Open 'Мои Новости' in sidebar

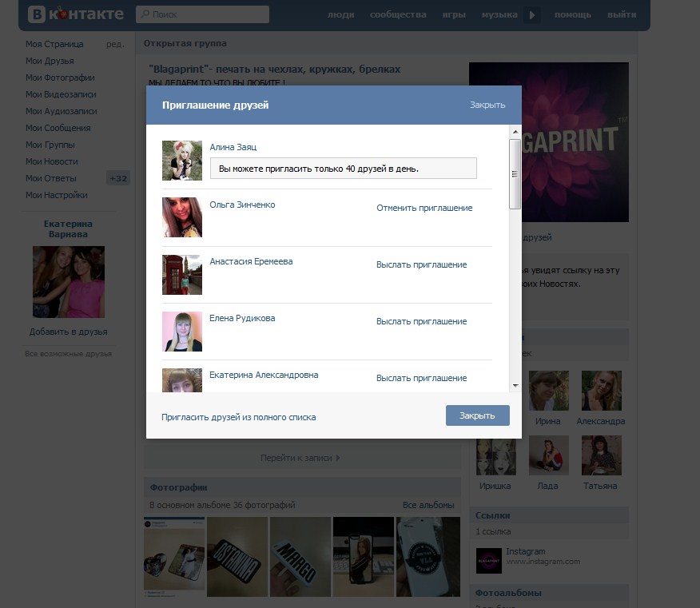(52, 161)
